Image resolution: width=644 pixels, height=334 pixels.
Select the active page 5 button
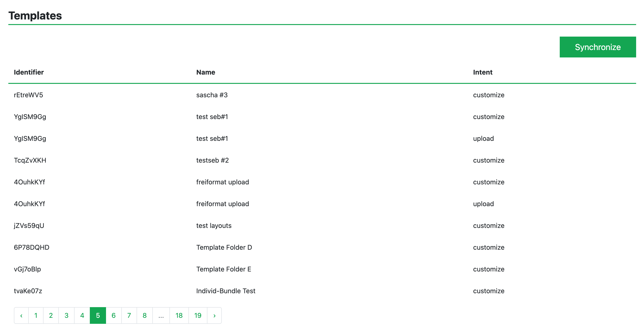point(98,315)
